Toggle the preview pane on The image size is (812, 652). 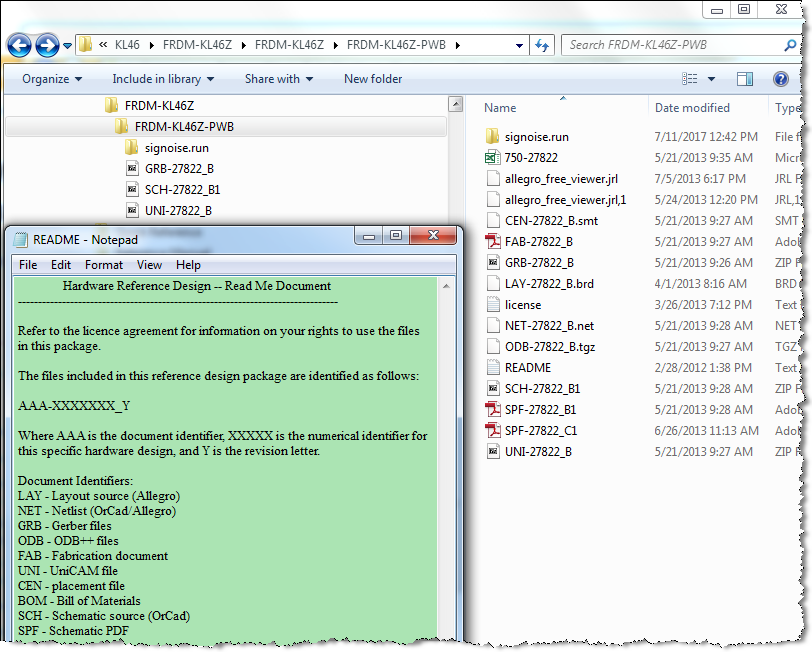point(744,78)
